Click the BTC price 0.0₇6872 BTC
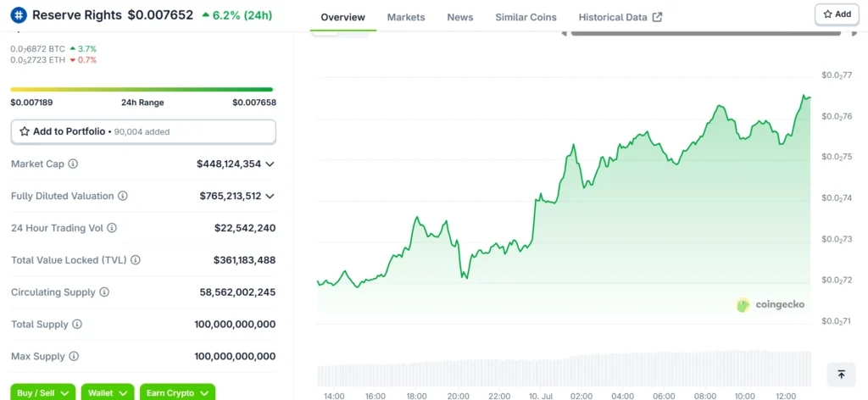 point(37,49)
